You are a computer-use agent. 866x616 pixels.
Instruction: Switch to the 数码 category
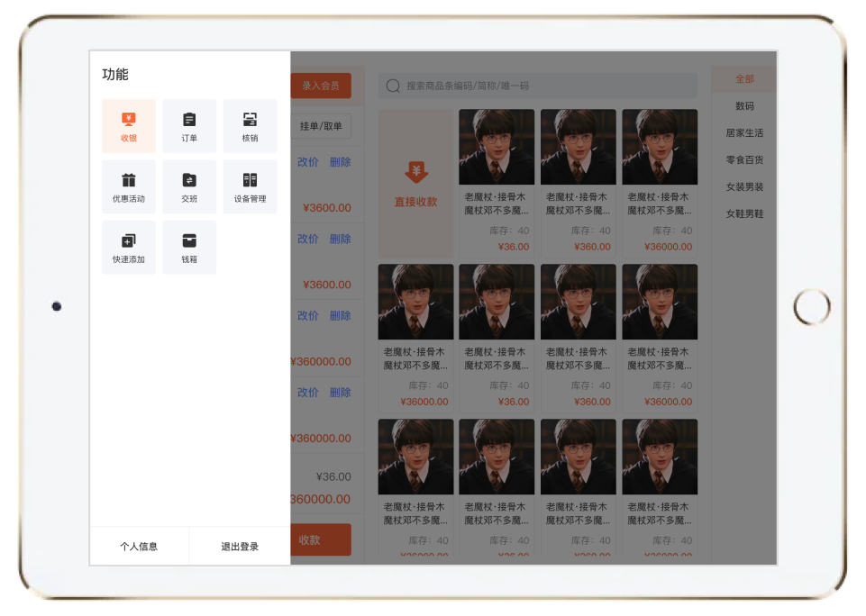(744, 106)
